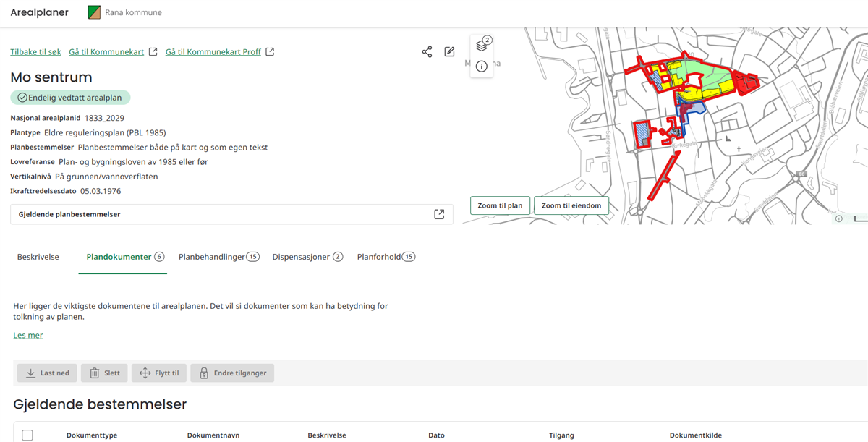Tick the select-all documents checkbox
Image resolution: width=868 pixels, height=442 pixels.
click(x=27, y=435)
